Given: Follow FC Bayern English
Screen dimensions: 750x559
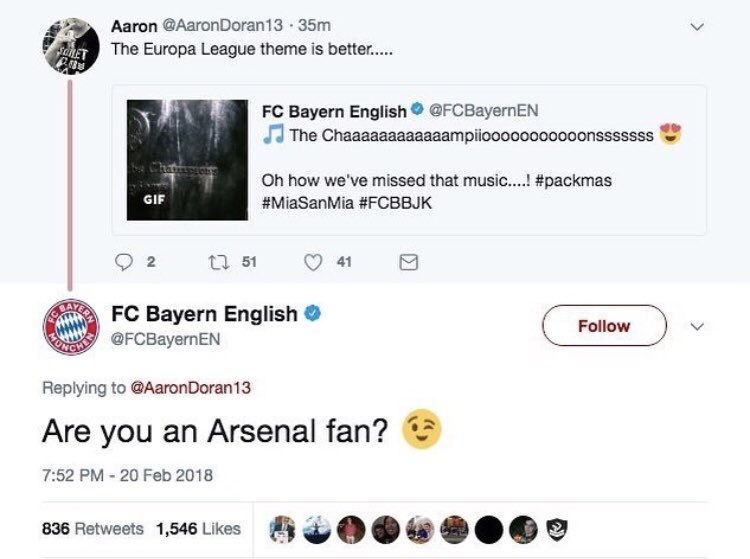Looking at the screenshot, I should [604, 326].
